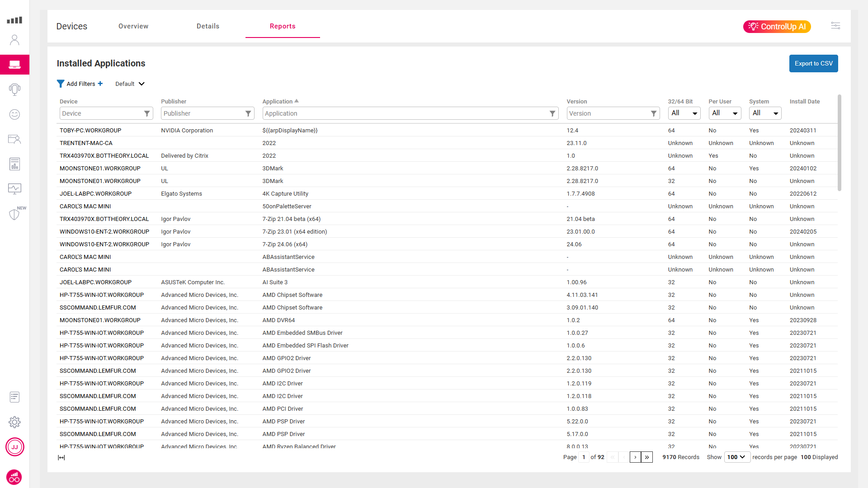Open the ControlUp logo icon at bottom
868x488 pixels.
pyautogui.click(x=14, y=477)
